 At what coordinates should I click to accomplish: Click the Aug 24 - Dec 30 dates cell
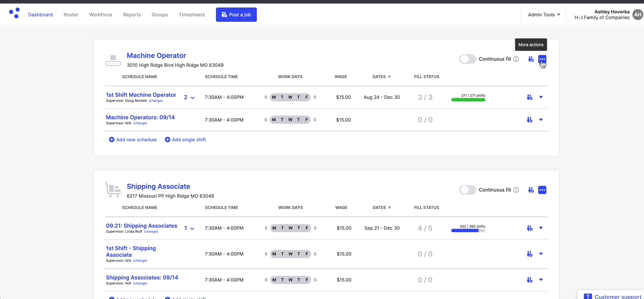(x=382, y=97)
